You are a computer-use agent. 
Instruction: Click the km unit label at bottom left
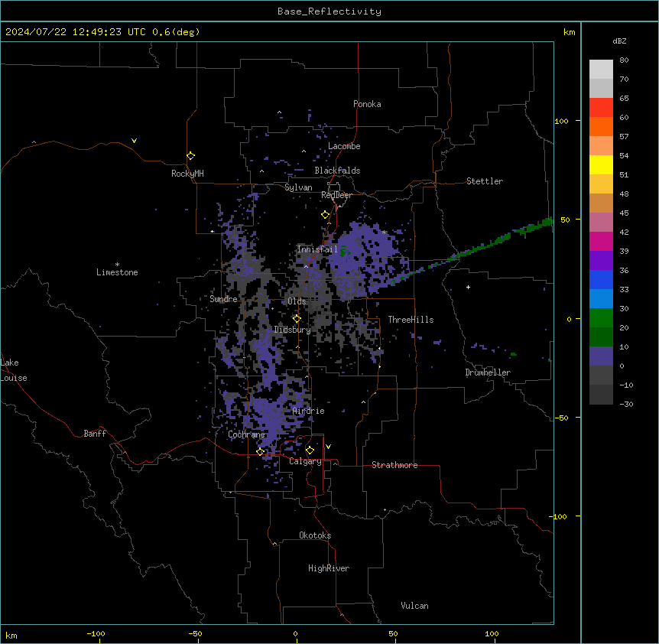(x=11, y=635)
